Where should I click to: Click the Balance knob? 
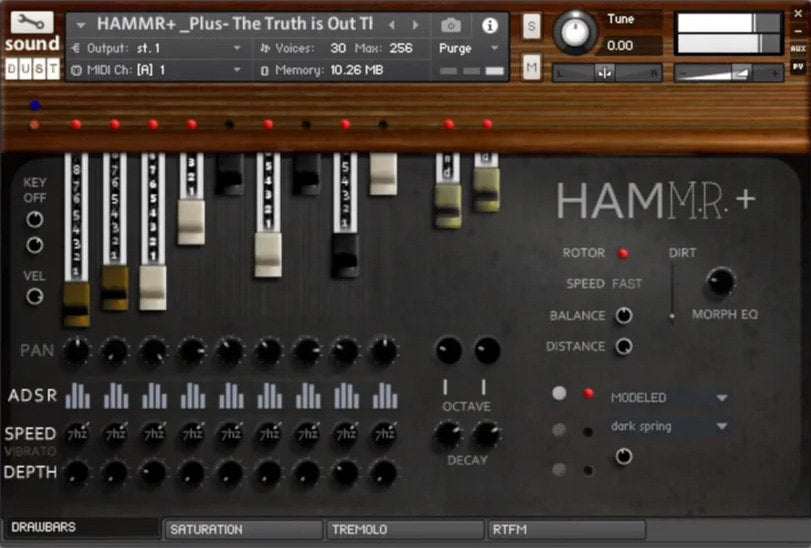[624, 315]
